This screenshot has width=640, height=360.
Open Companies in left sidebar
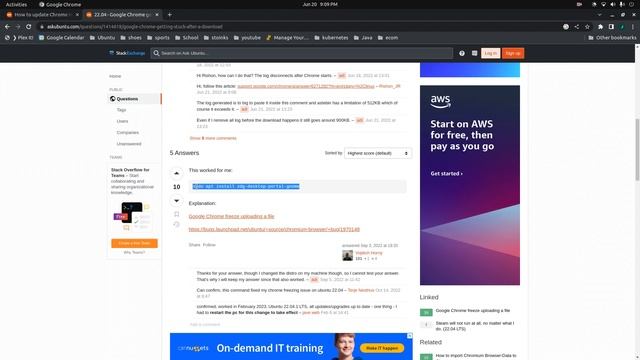tap(128, 133)
